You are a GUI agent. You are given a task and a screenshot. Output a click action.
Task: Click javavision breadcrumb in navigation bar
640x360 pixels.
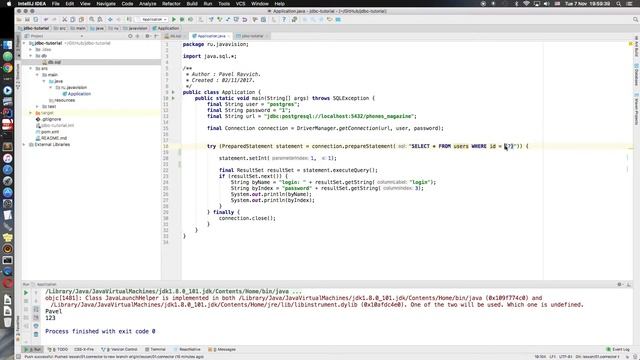tap(135, 28)
